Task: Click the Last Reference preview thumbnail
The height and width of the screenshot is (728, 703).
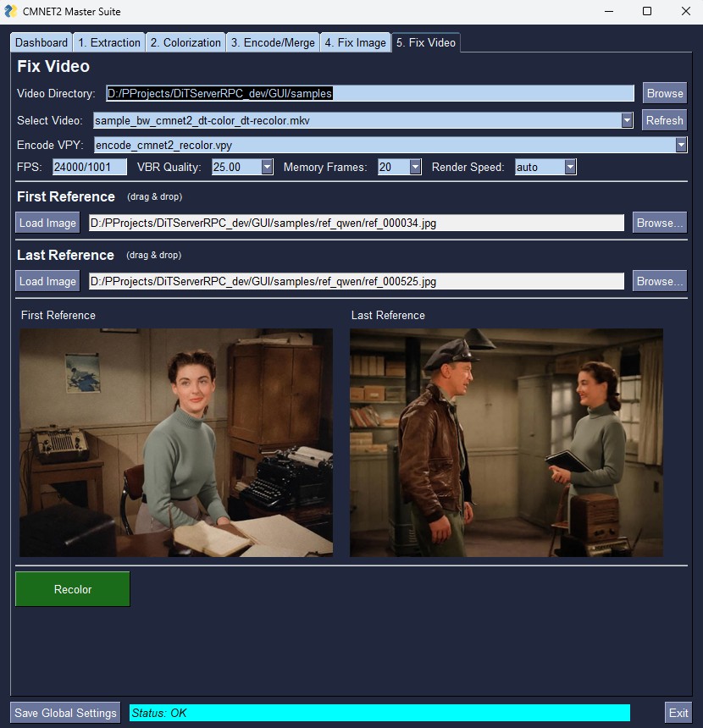Action: 506,443
